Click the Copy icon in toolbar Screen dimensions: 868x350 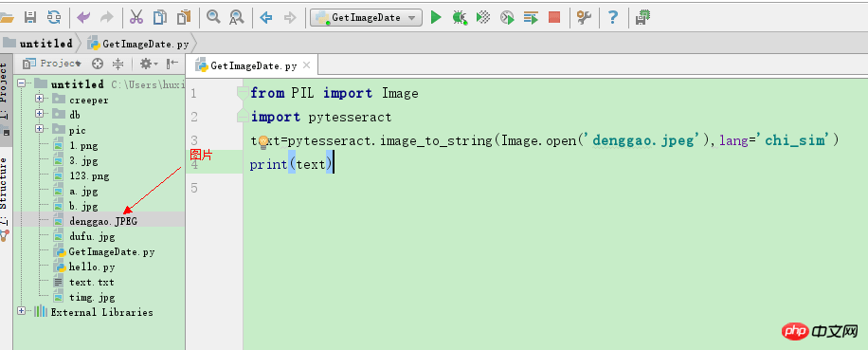pos(160,18)
